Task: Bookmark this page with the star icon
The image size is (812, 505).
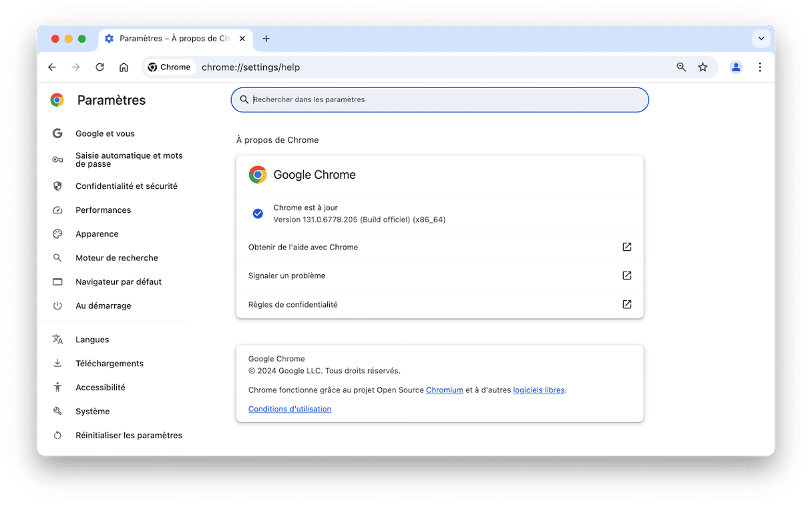Action: pyautogui.click(x=702, y=67)
